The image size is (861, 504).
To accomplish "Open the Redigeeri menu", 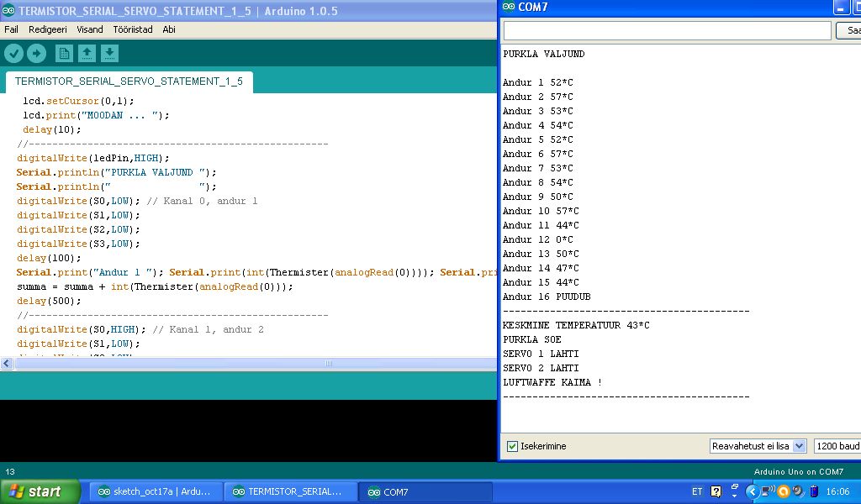I will pos(47,29).
